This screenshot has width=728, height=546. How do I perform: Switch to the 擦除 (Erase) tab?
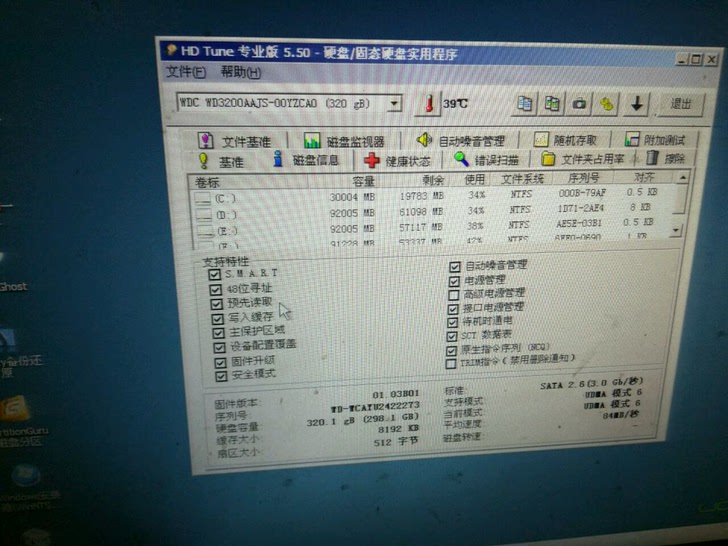(x=666, y=158)
